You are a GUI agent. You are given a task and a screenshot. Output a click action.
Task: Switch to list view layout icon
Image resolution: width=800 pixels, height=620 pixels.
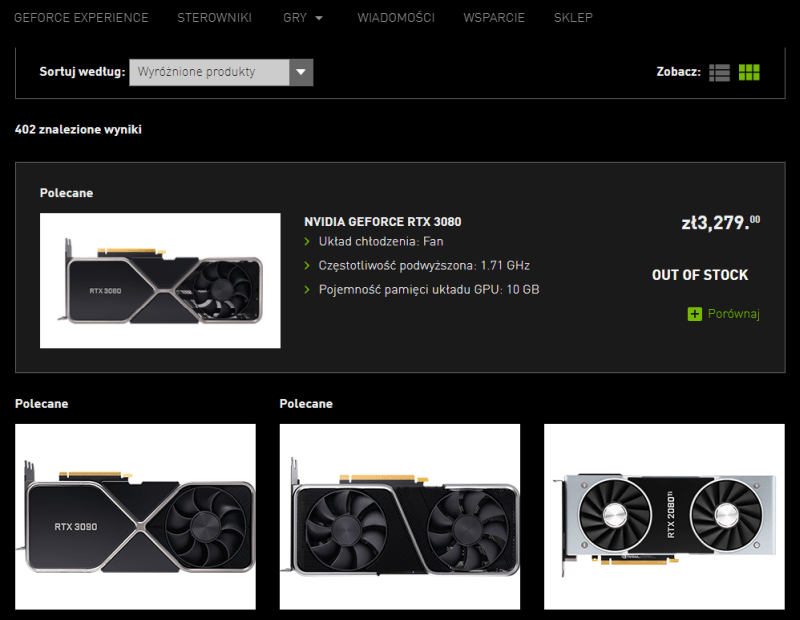(719, 73)
